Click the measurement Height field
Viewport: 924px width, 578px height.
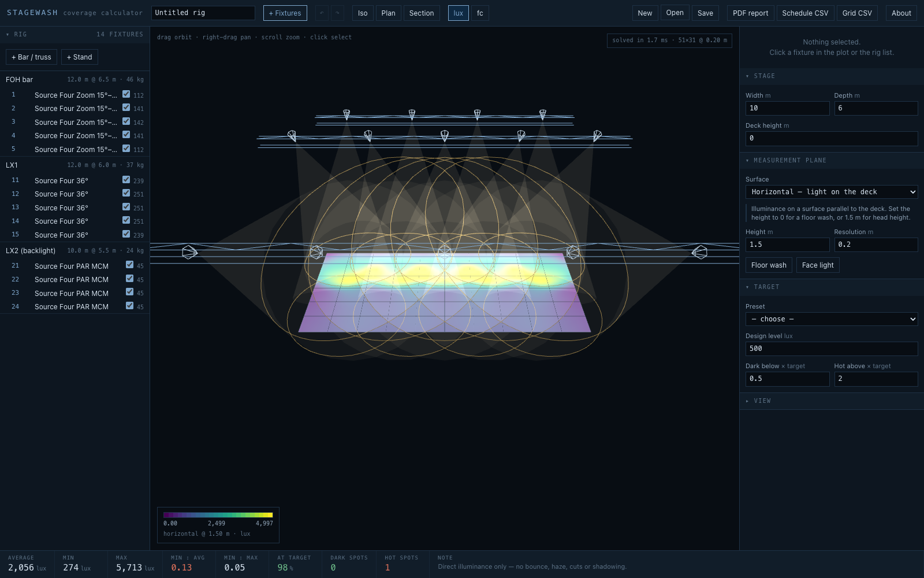(787, 244)
